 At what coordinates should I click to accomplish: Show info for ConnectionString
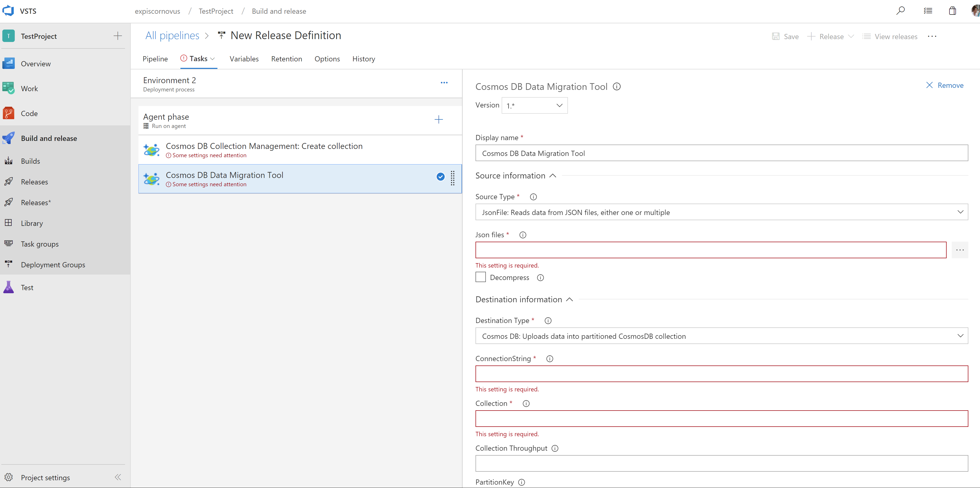[549, 358]
